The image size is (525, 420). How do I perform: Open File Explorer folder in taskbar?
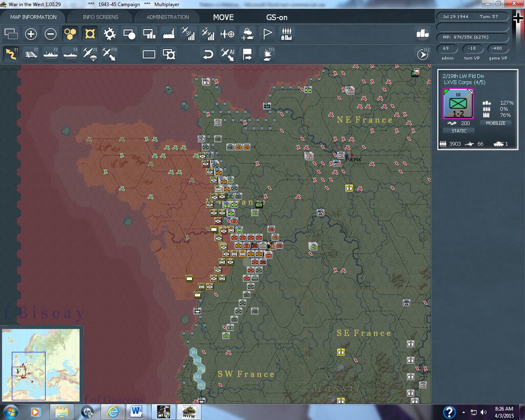tap(62, 411)
